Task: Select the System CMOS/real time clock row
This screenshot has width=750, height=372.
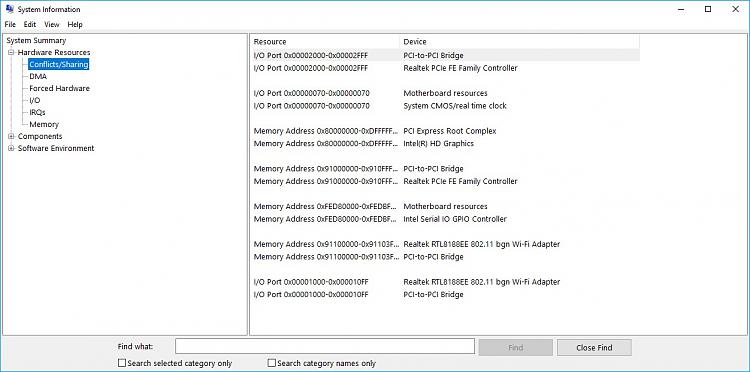Action: pyautogui.click(x=445, y=106)
